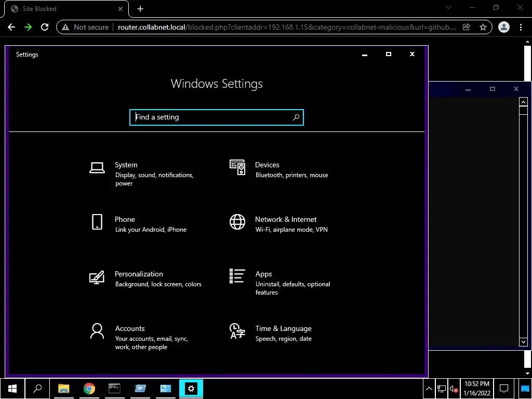532x399 pixels.
Task: Open Windows Start menu
Action: (x=12, y=389)
